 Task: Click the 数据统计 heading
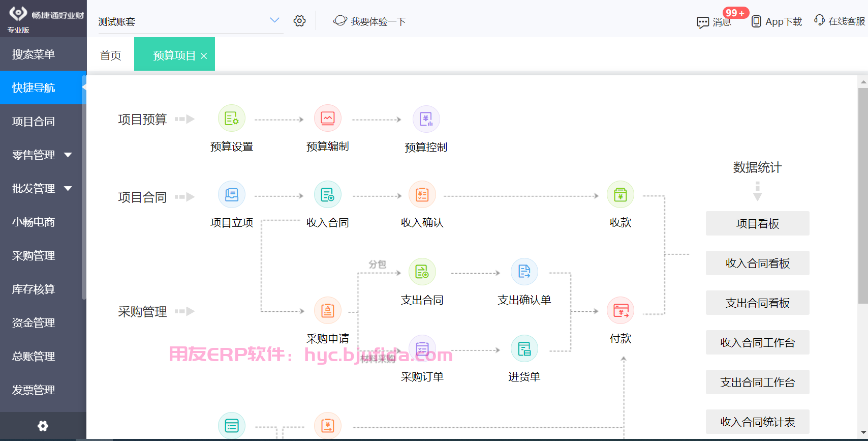click(757, 167)
